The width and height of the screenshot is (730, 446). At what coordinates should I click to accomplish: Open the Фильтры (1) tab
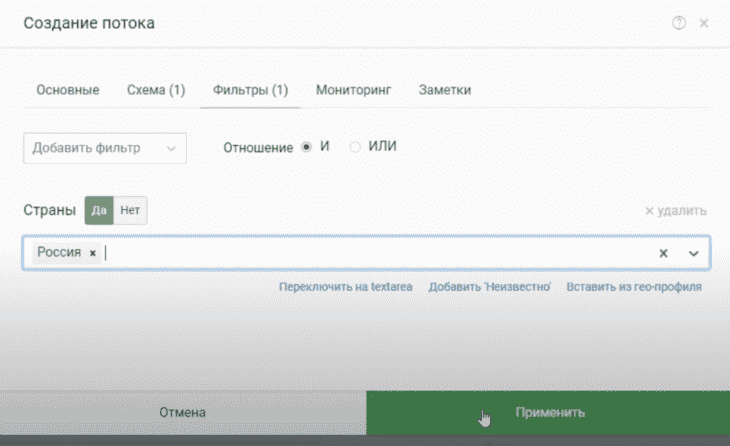coord(250,90)
